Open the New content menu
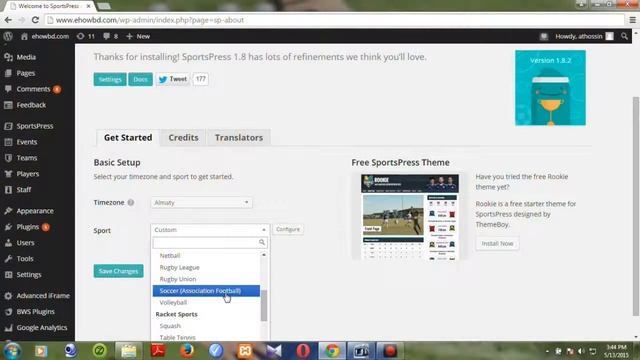 [138, 36]
